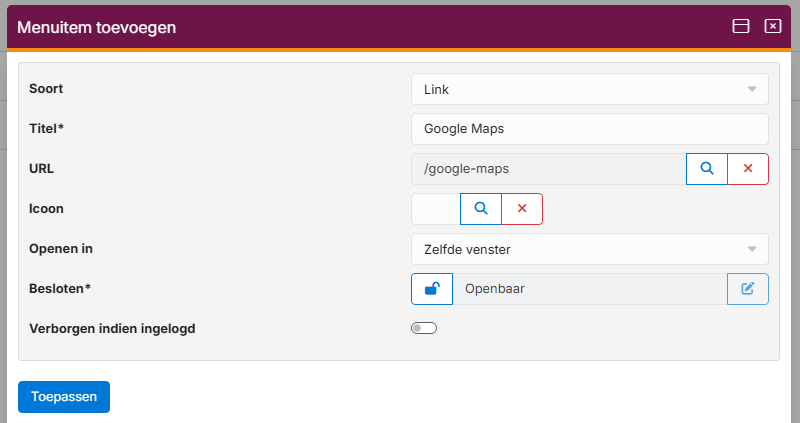
Task: Select the URL field containing /google-maps
Action: pos(548,169)
